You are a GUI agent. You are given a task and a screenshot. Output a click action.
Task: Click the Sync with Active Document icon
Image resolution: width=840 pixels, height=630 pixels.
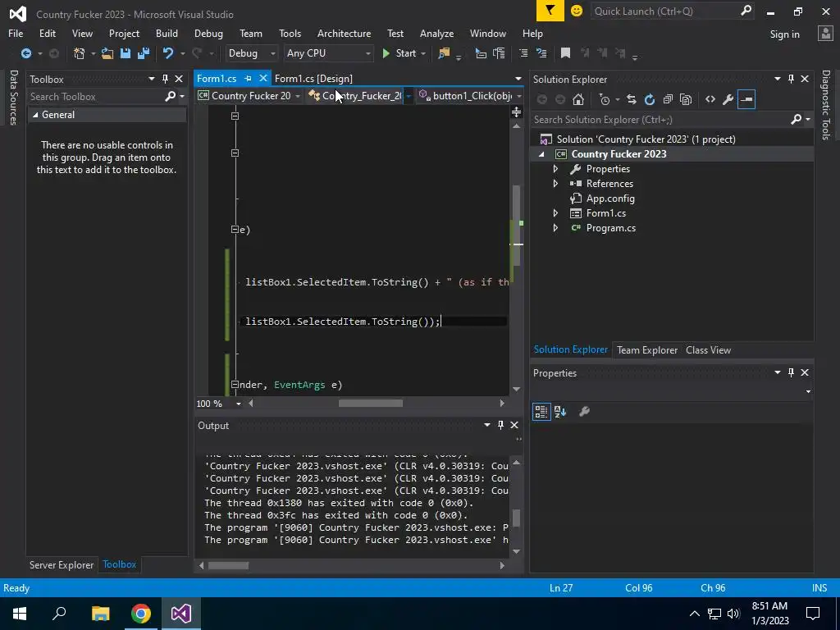point(632,99)
